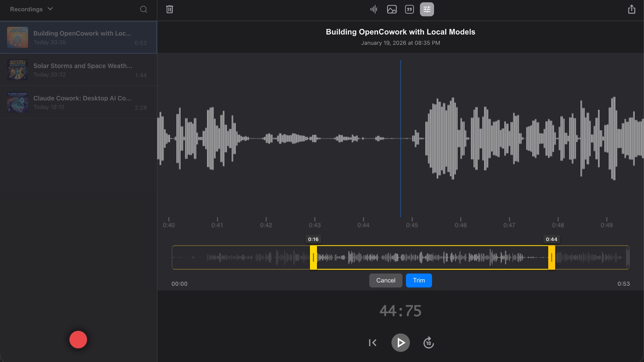The width and height of the screenshot is (644, 362).
Task: Click inside the selected trim overview waveform
Action: (432, 257)
